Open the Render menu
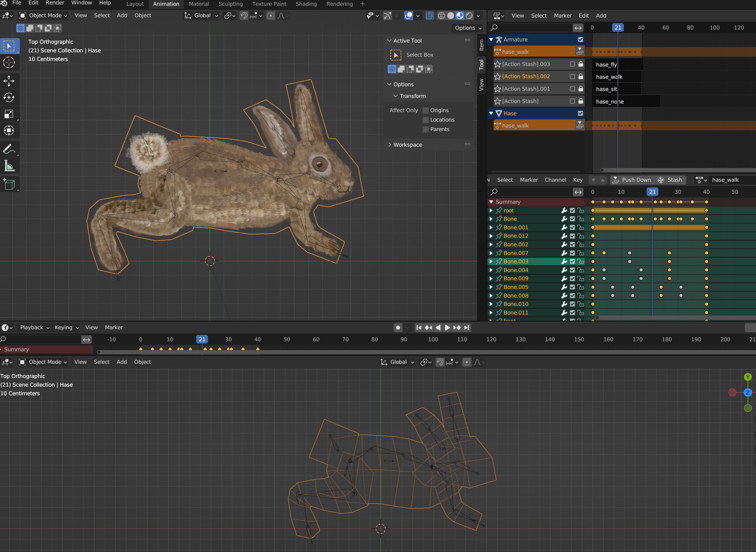The width and height of the screenshot is (756, 552). click(55, 3)
